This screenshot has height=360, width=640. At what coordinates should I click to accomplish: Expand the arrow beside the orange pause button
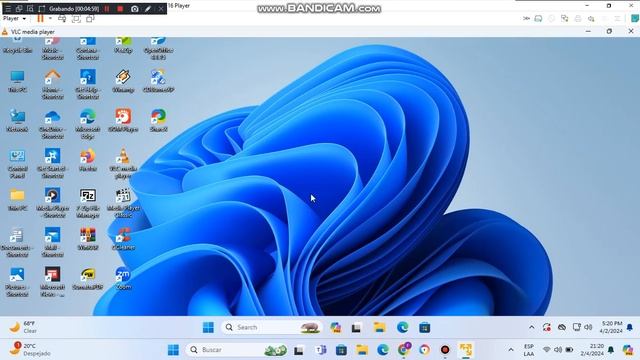pos(50,19)
